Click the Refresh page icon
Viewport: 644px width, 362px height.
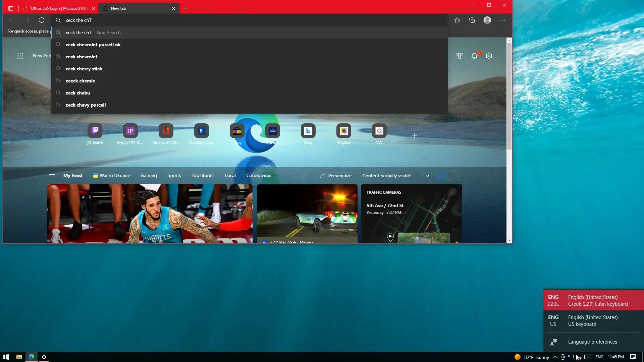coord(42,20)
